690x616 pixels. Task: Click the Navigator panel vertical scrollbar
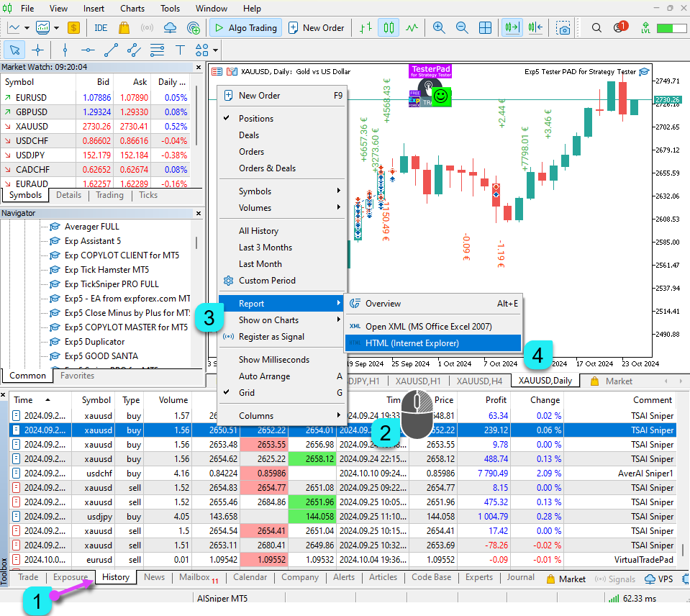[x=196, y=243]
